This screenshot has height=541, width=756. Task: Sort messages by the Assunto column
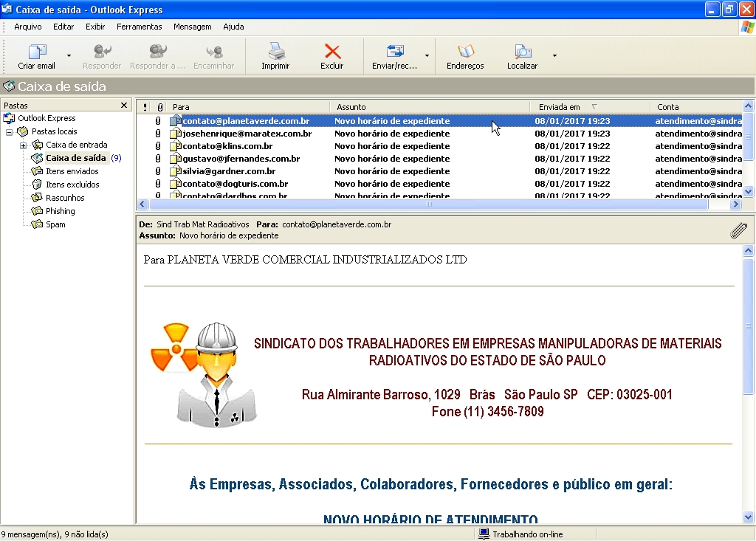[430, 107]
